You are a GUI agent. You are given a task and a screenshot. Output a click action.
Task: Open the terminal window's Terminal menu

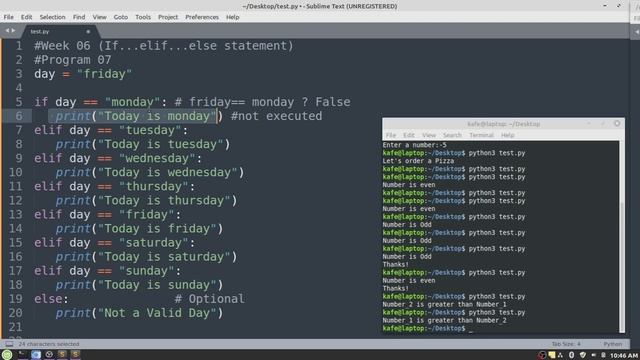(481, 135)
